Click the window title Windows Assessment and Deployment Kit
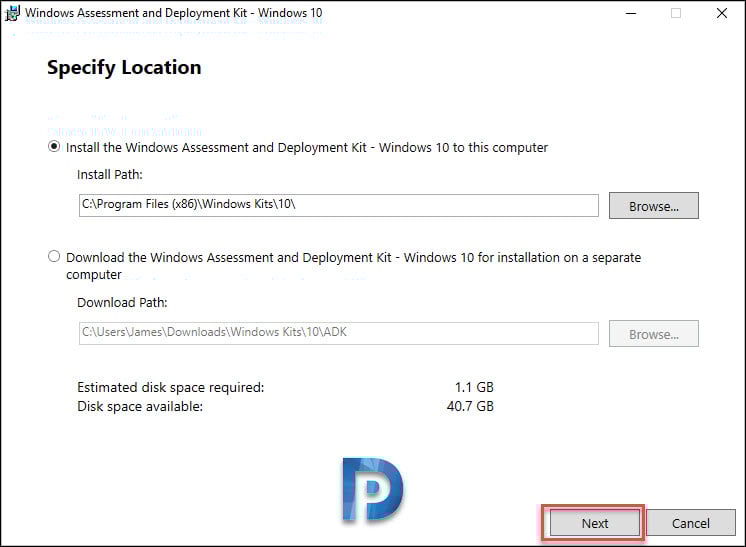746x547 pixels. tap(174, 13)
